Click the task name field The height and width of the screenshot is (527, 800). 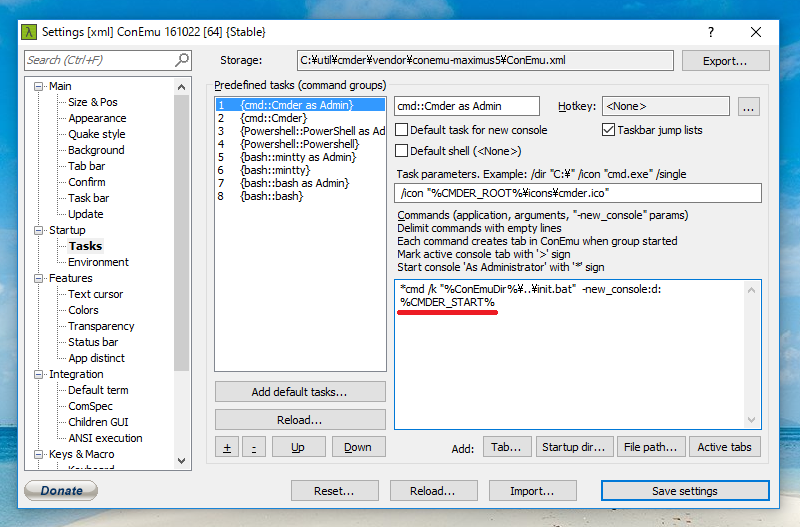[x=467, y=106]
